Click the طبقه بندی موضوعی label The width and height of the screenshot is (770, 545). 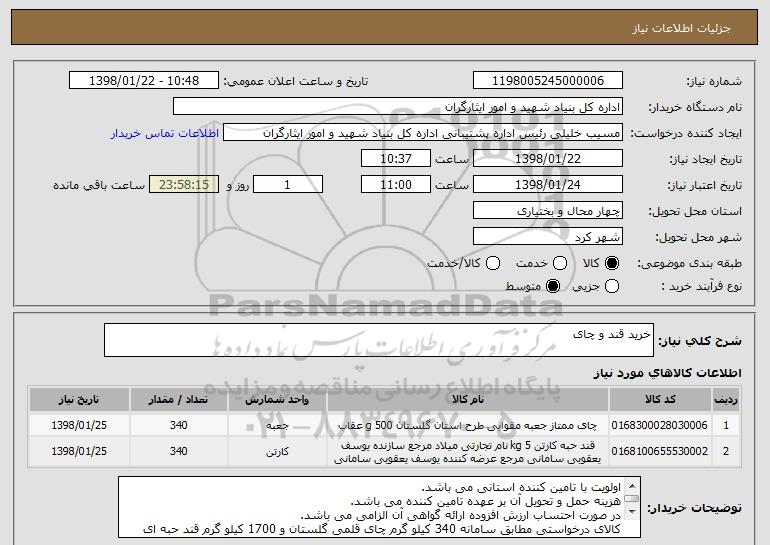point(689,264)
